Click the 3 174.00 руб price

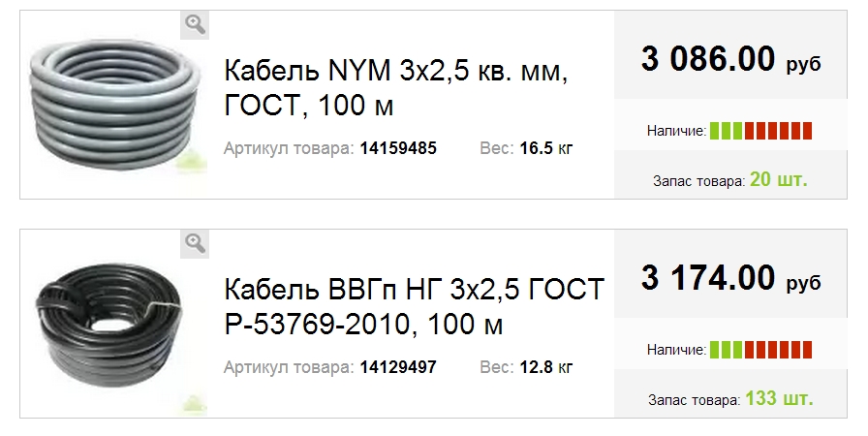730,279
